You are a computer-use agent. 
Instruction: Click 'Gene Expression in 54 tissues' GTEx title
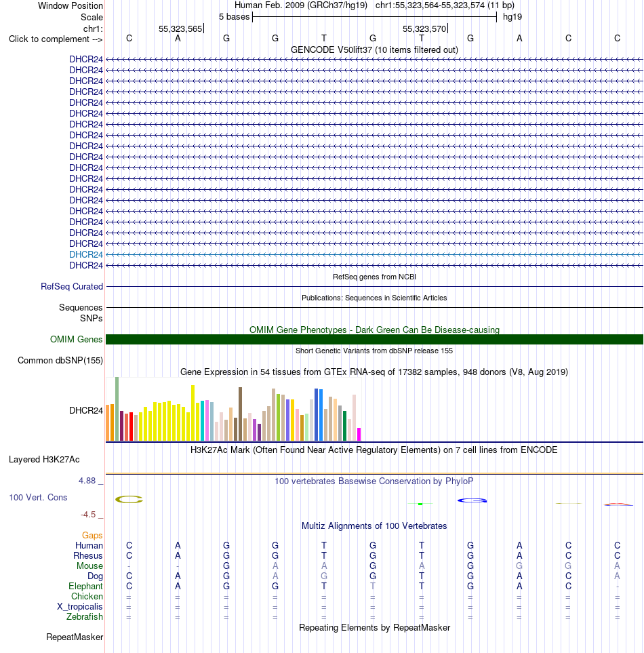coord(374,372)
